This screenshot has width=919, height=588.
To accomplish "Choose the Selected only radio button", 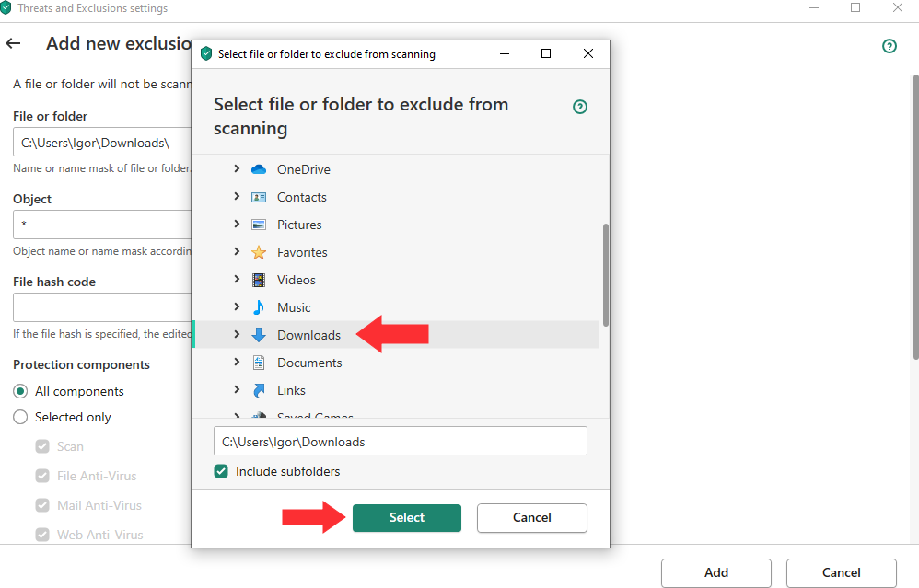I will pos(20,417).
